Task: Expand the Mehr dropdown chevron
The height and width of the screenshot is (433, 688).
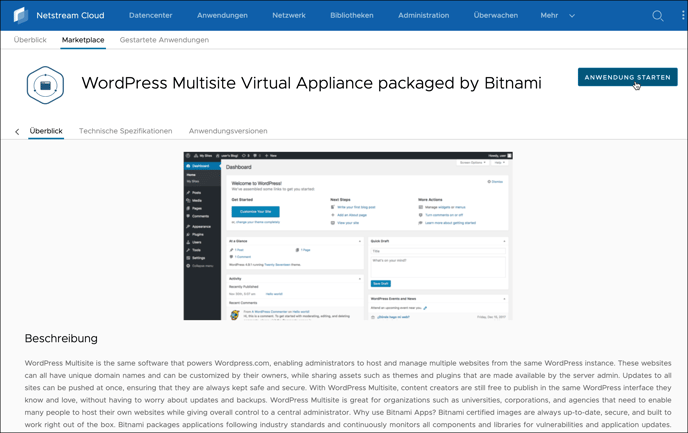Action: 572,16
